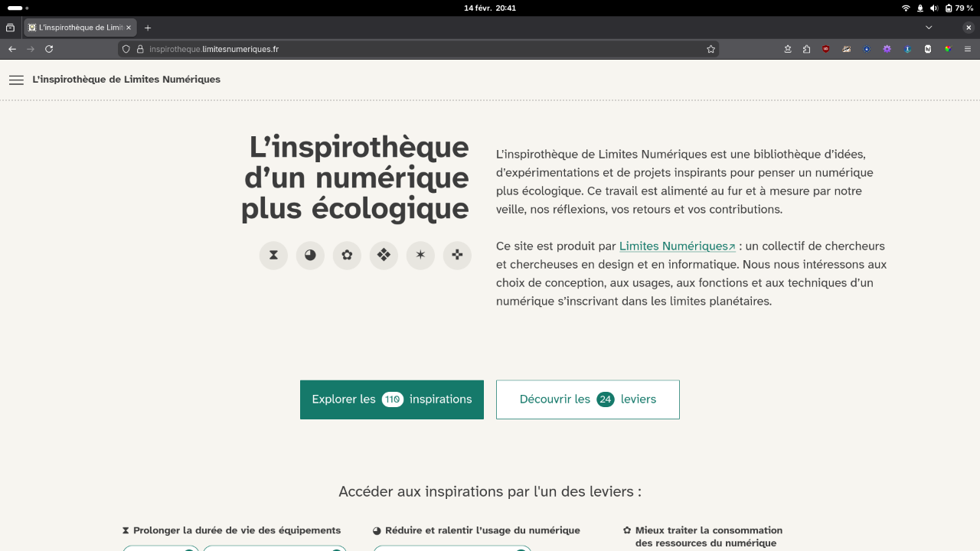980x551 pixels.
Task: Click the hourglass lever icon under the title
Action: (x=273, y=256)
